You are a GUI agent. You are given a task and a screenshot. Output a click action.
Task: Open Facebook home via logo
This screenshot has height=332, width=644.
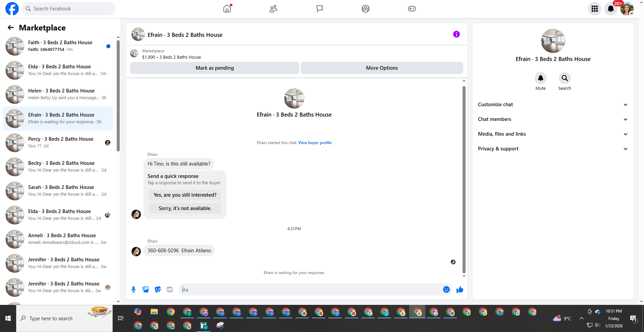point(12,9)
